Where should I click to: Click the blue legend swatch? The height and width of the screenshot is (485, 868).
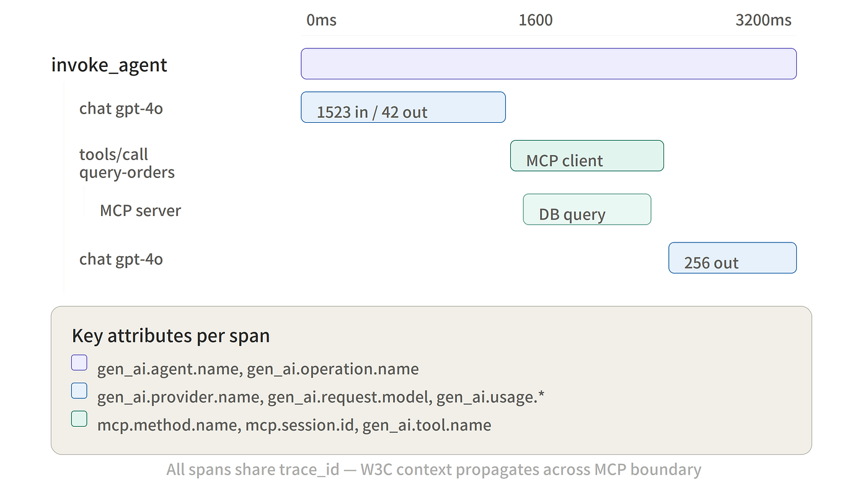coord(79,391)
